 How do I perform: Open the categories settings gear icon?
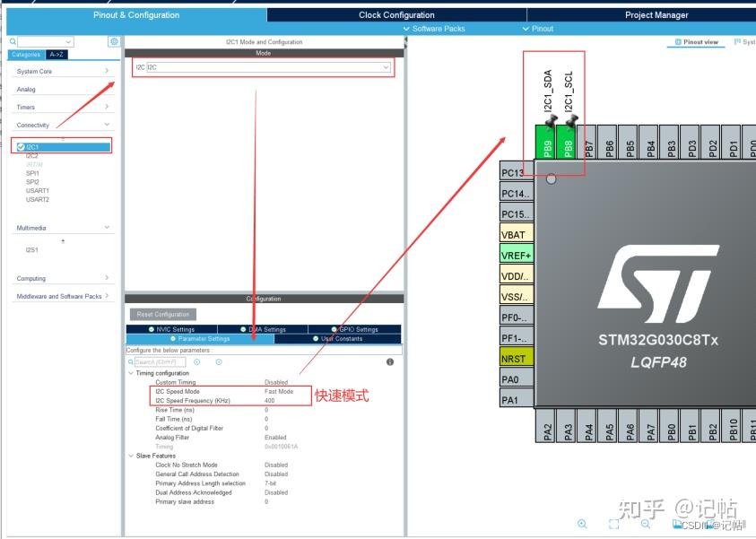[x=114, y=41]
